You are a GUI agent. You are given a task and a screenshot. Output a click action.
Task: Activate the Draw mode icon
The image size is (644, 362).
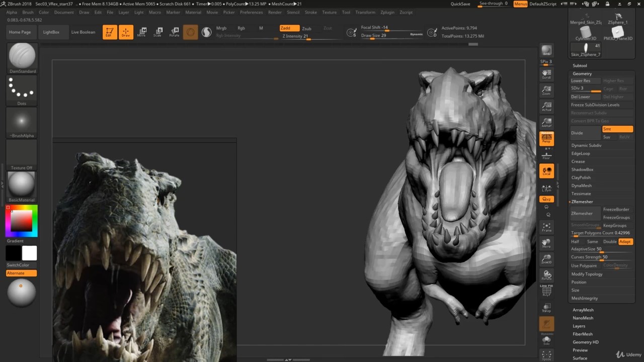(126, 32)
